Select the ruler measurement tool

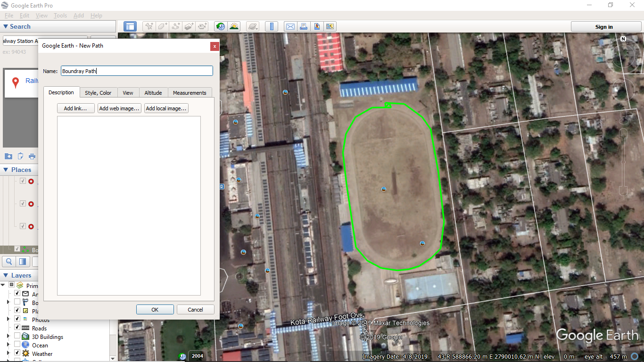272,27
